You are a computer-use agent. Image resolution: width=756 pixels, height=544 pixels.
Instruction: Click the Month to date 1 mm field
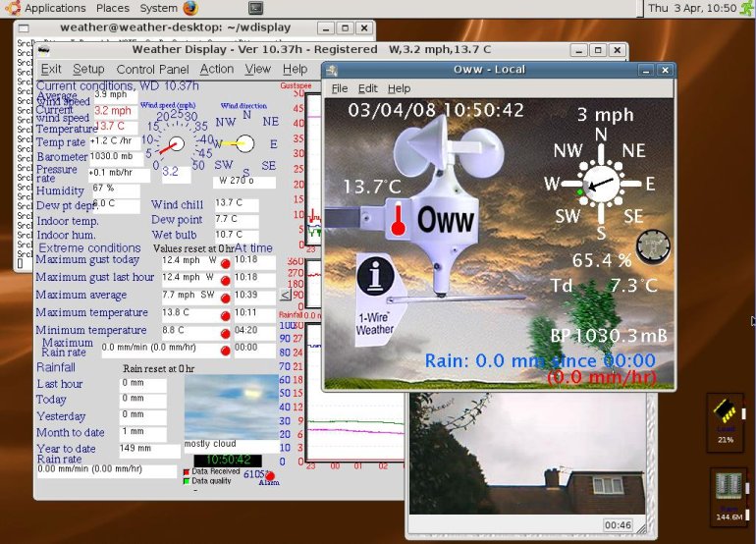[142, 433]
